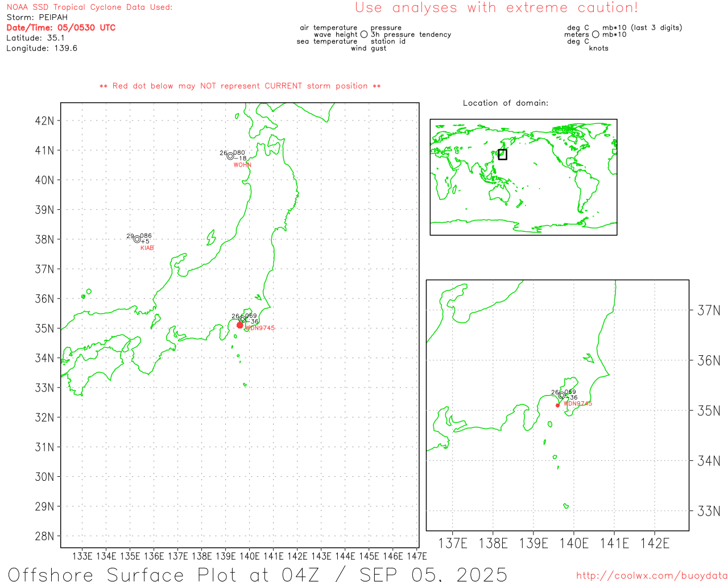728x582 pixels.
Task: Click the '3h pressure tendency' legend label
Action: [411, 35]
